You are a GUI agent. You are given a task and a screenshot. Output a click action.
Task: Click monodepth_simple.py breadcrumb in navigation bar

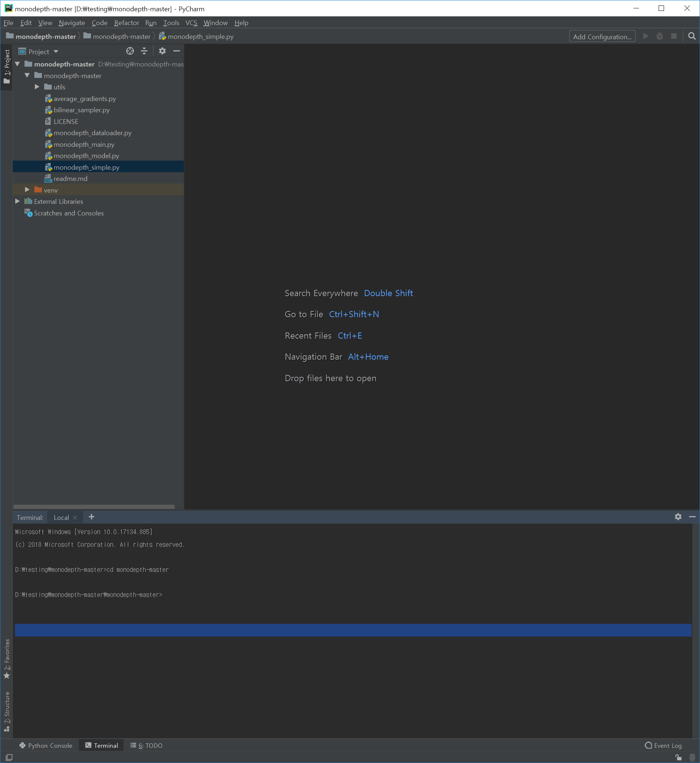tap(196, 36)
